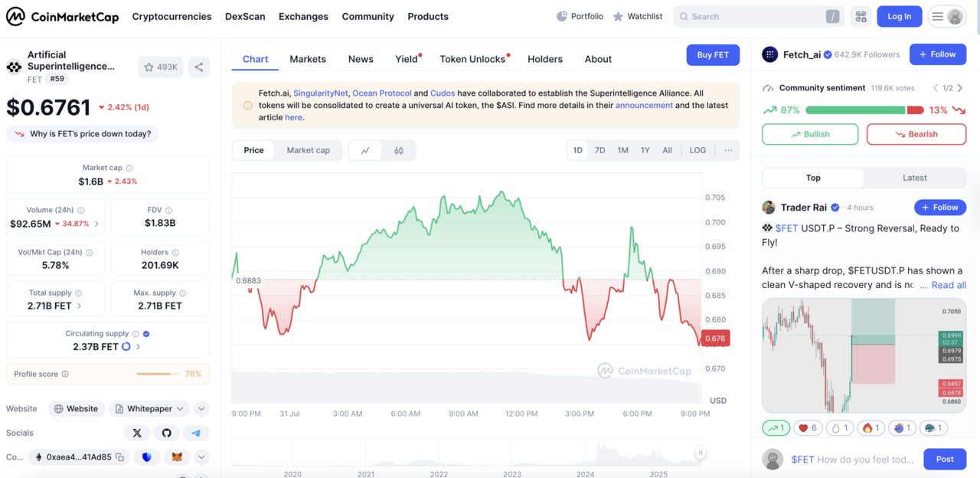Switch to the Markets tab
The image size is (980, 478).
308,59
